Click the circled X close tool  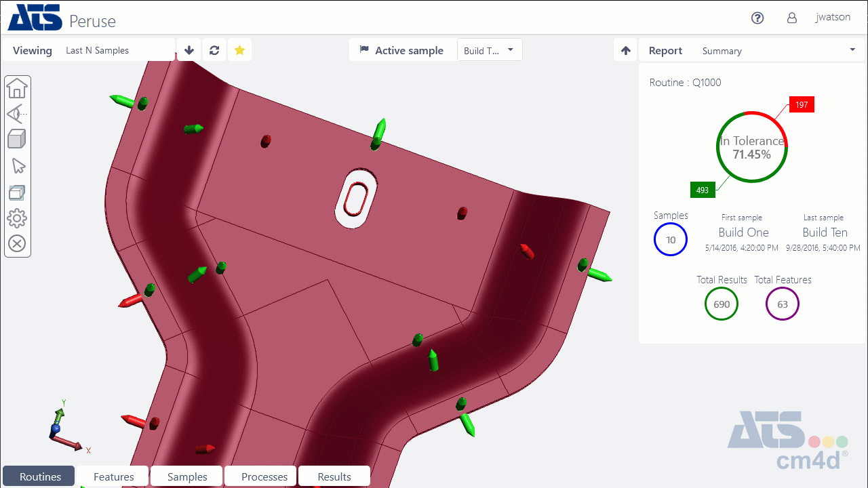(17, 244)
